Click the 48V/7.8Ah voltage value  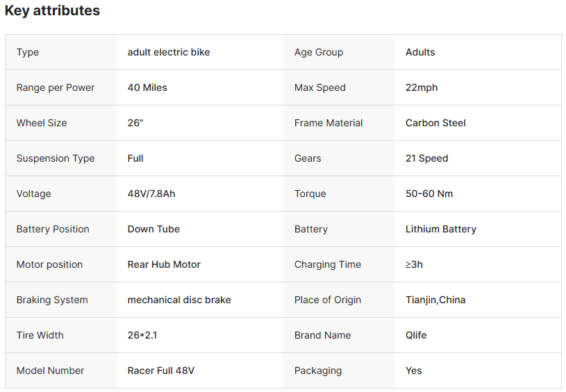tap(151, 194)
